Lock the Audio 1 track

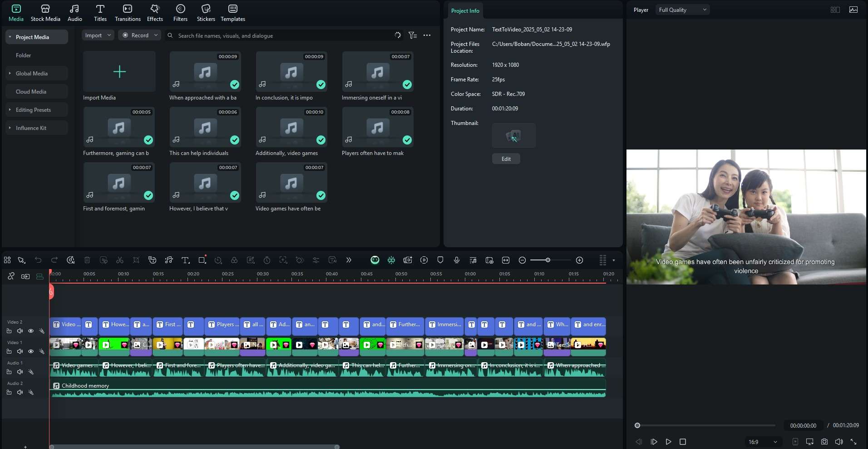coord(9,372)
